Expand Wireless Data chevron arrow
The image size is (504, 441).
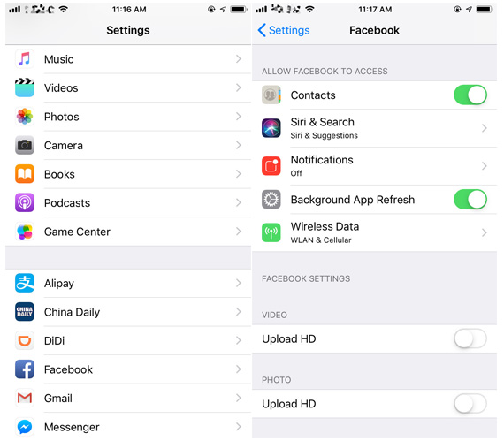coord(484,232)
